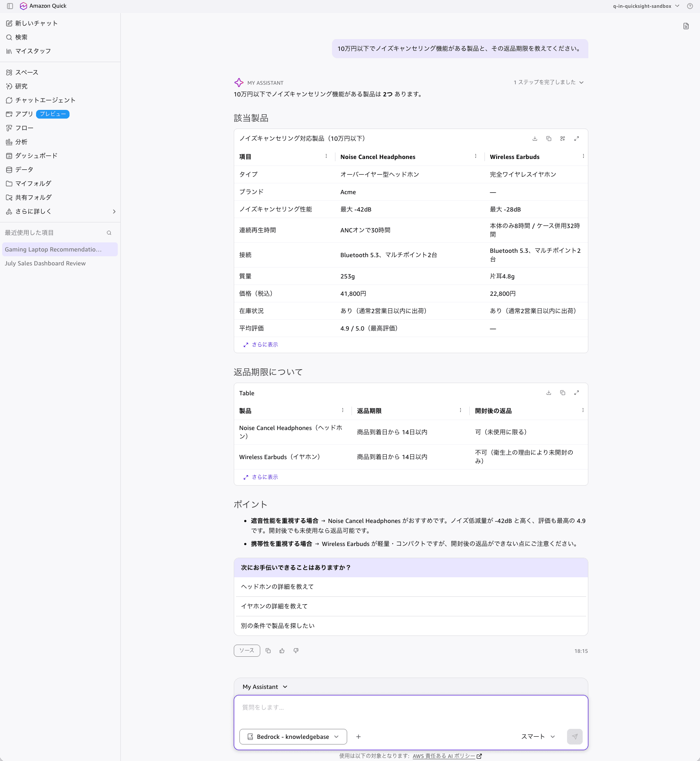Image resolution: width=700 pixels, height=761 pixels.
Task: Download the return period table
Action: click(549, 393)
